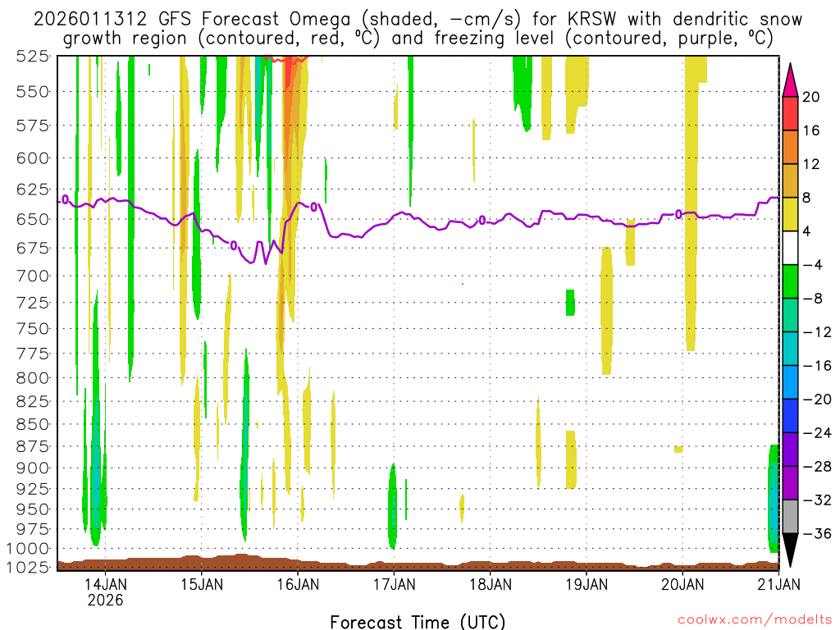Click the Forecast Time (UTC) axis title
This screenshot has height=630, width=840.
[418, 622]
